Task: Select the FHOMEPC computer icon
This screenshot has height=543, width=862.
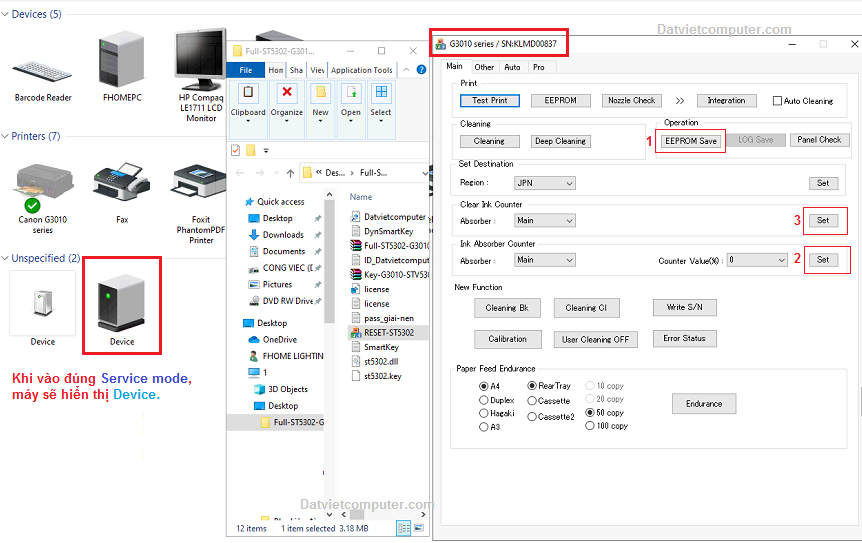Action: click(x=121, y=59)
